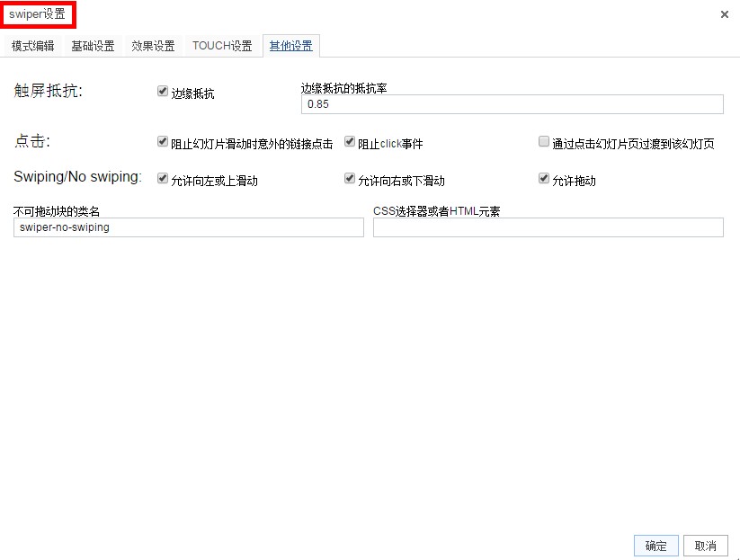Screen dimensions: 740x560
Task: Disable the 阻止click事件 checkbox
Action: coord(349,141)
